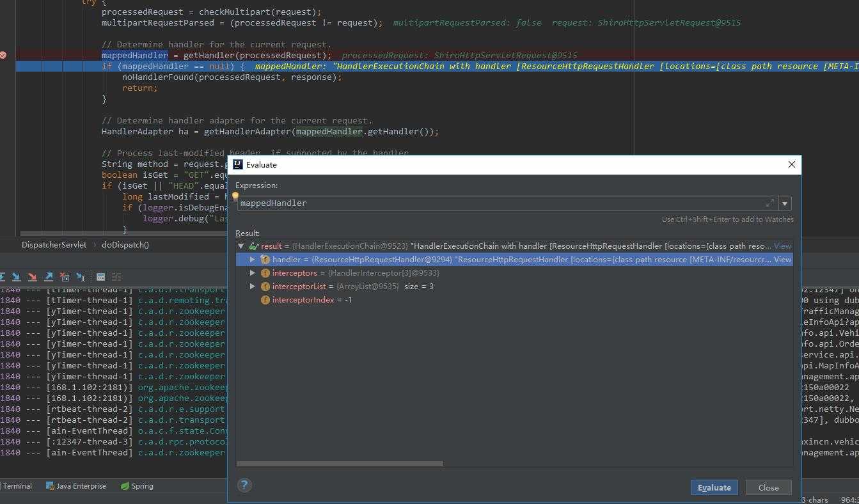
Task: Click the Step Over icon in debugger toolbar
Action: coord(3,277)
